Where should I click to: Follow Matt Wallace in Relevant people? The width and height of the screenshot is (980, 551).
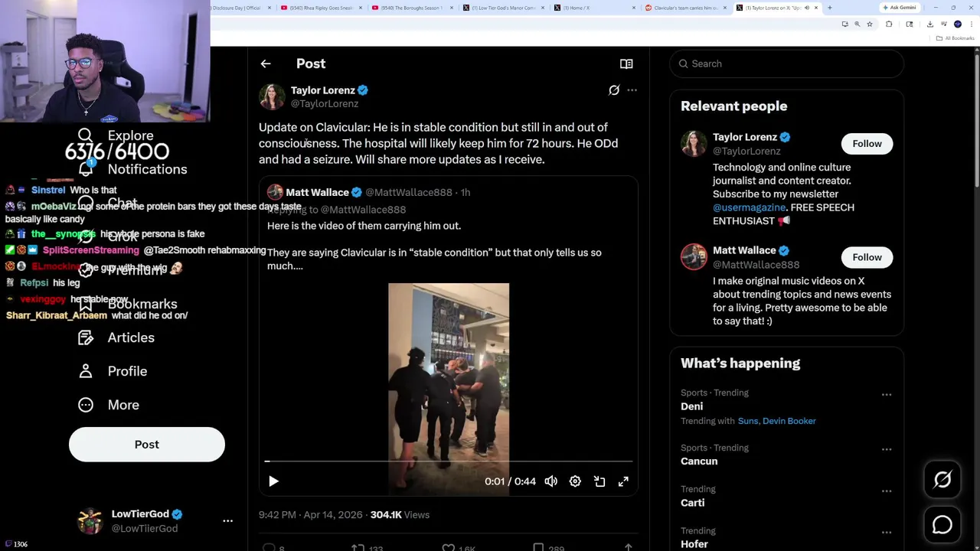point(867,257)
